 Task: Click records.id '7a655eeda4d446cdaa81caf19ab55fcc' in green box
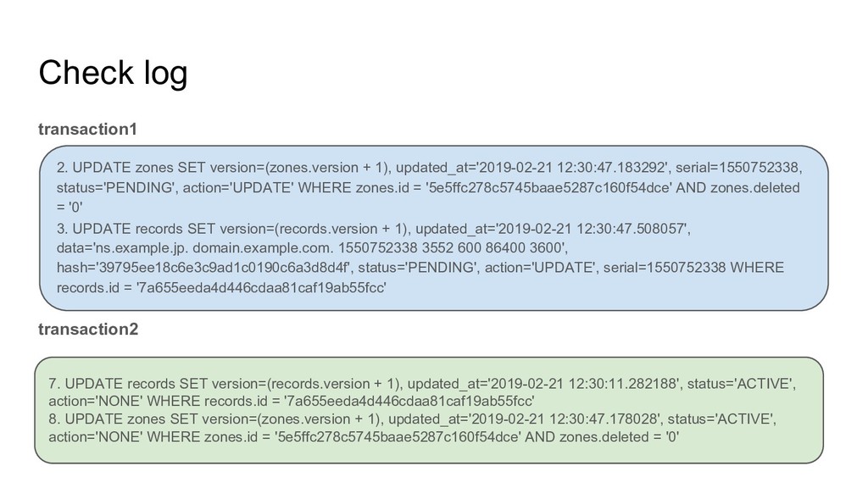click(409, 401)
